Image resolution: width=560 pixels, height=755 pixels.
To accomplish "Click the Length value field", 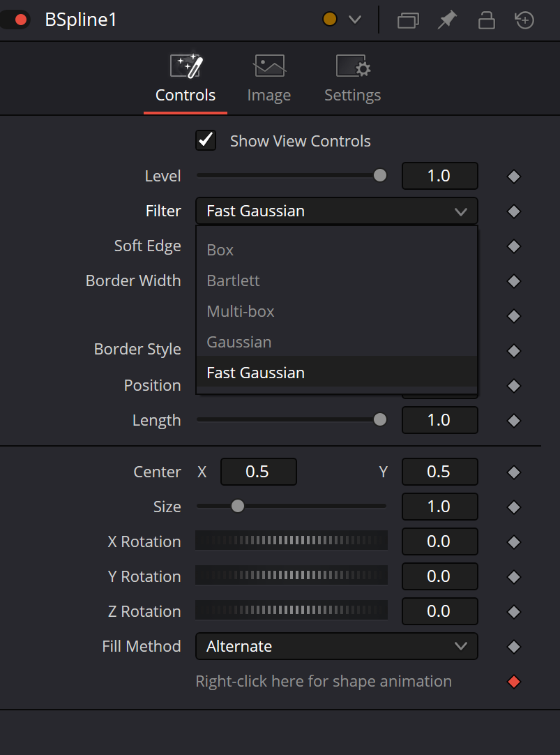I will [x=440, y=420].
